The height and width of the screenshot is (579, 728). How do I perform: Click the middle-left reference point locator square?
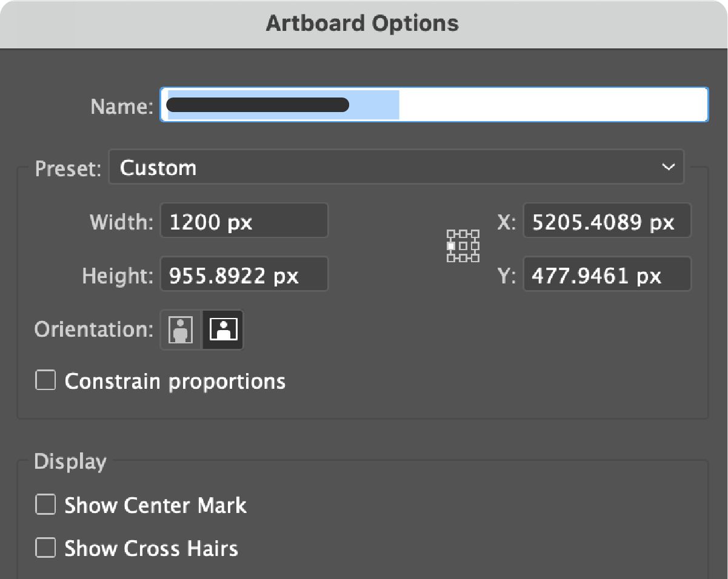451,246
